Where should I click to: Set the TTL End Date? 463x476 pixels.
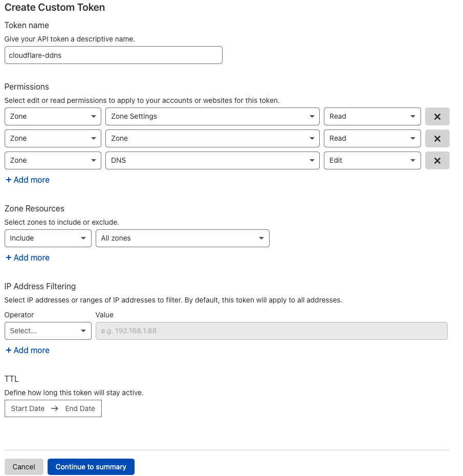click(x=80, y=409)
